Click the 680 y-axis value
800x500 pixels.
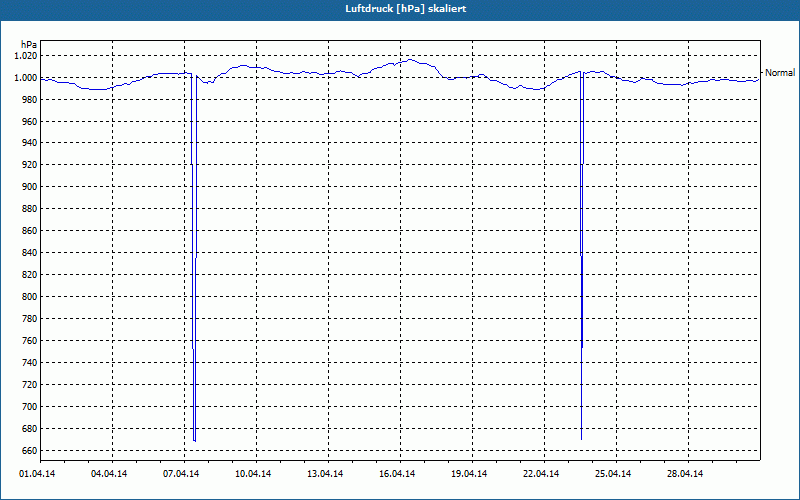pyautogui.click(x=30, y=429)
